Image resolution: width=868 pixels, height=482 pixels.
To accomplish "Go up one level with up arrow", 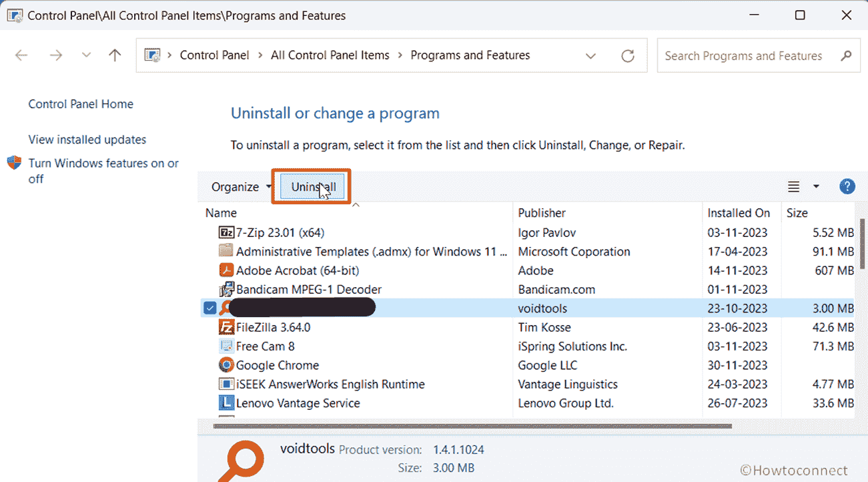I will [115, 55].
